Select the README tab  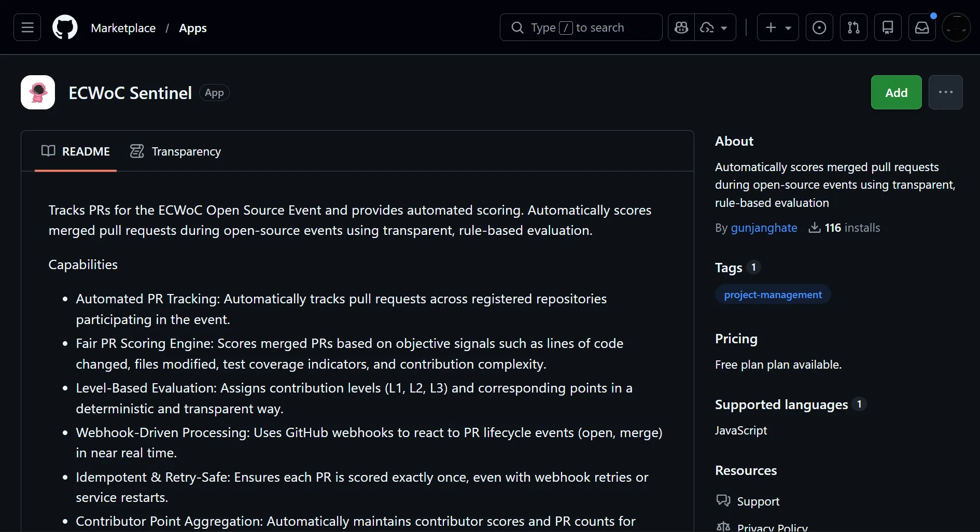point(76,151)
